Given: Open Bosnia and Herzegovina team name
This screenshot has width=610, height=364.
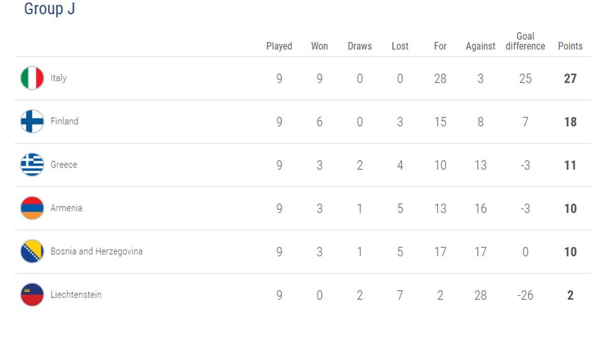Looking at the screenshot, I should (97, 251).
